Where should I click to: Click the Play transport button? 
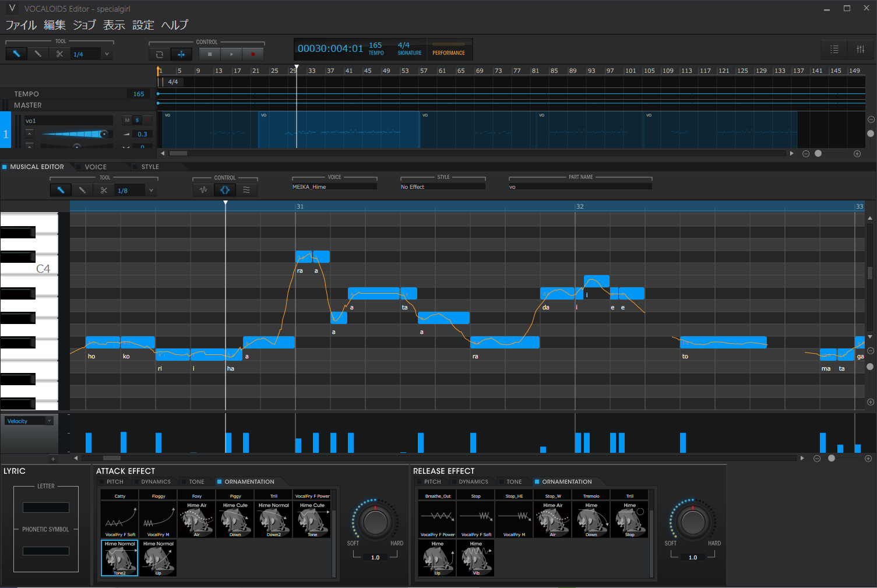[231, 54]
